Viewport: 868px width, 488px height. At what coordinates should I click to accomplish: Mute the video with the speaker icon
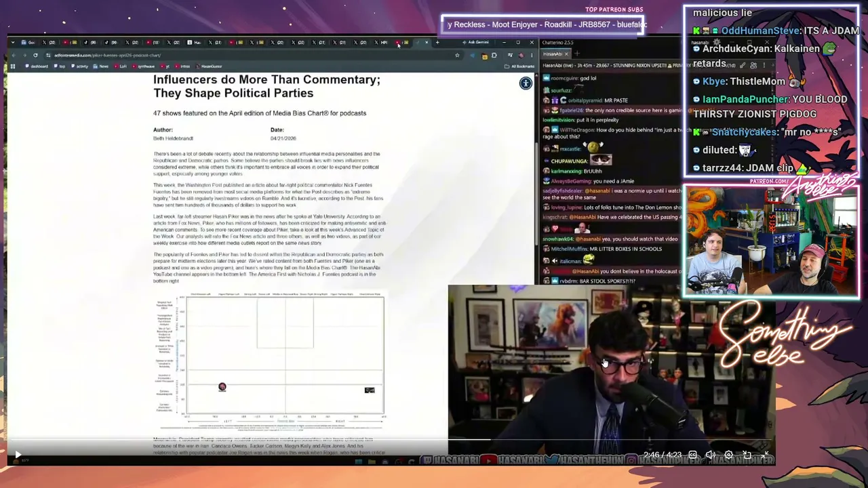click(710, 455)
